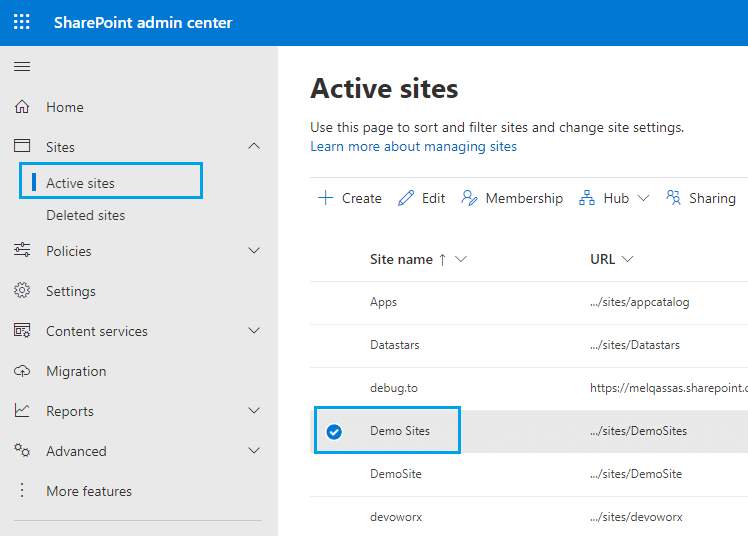Click the Content services icon
This screenshot has height=536, width=748.
coord(22,331)
